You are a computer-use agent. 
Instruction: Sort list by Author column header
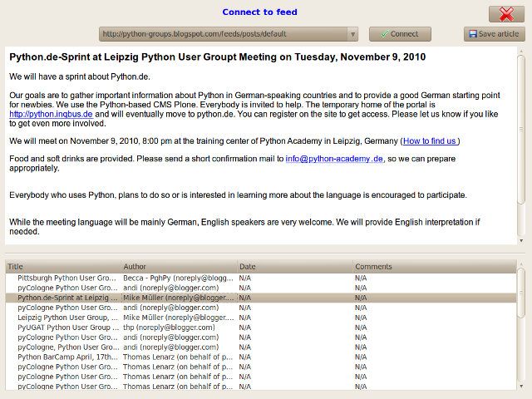pos(179,266)
